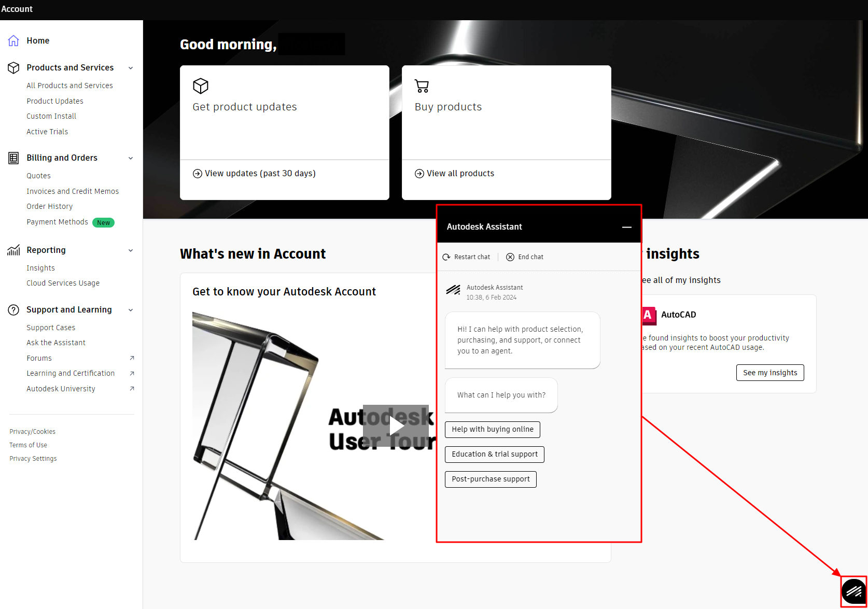This screenshot has height=609, width=868.
Task: Click View updates (past 30 days) link
Action: click(x=260, y=174)
